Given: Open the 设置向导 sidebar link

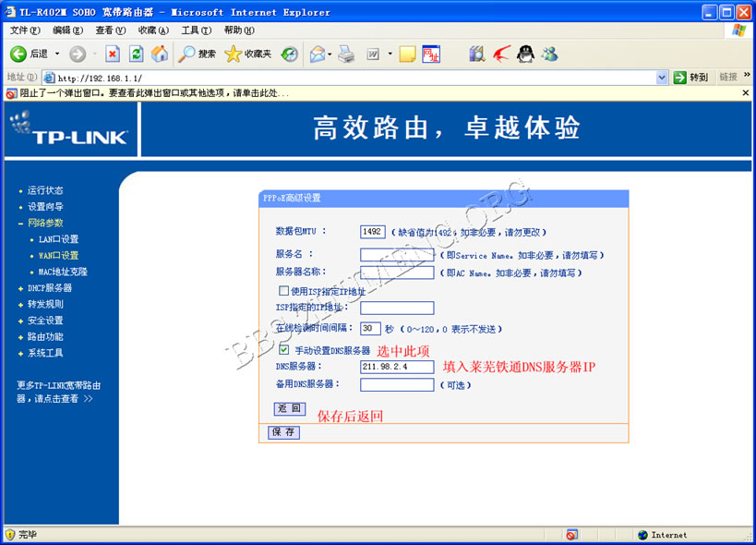Looking at the screenshot, I should tap(45, 207).
